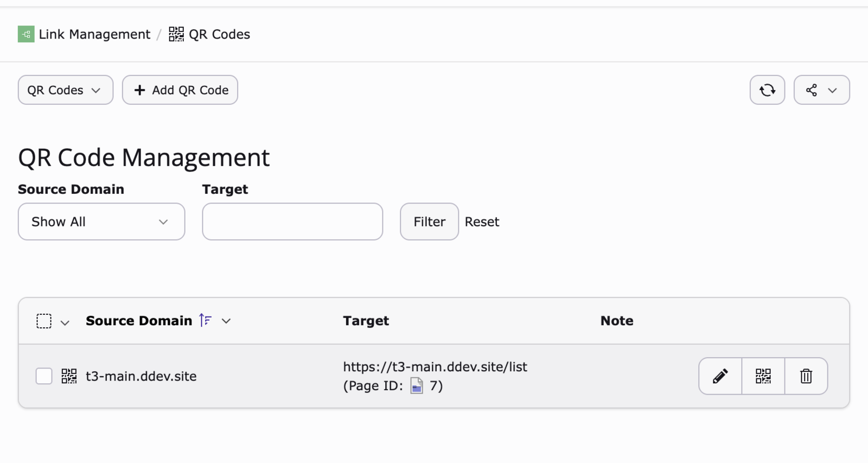Click the Reset link
Viewport: 868px width, 463px height.
point(482,221)
